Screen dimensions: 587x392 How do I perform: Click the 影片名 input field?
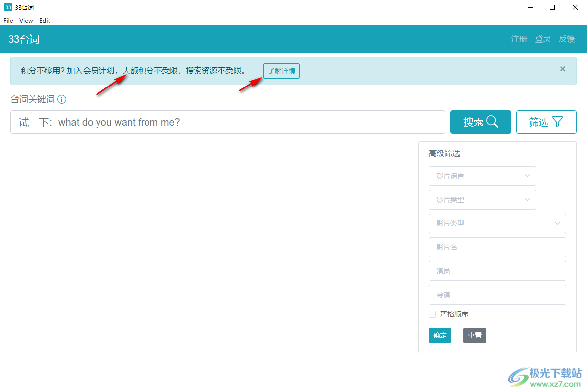pos(497,247)
